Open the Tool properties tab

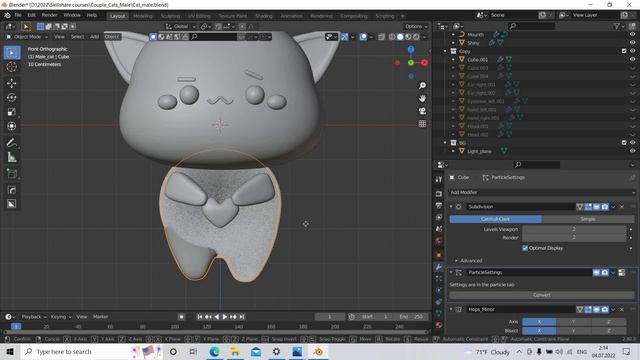pos(439,179)
